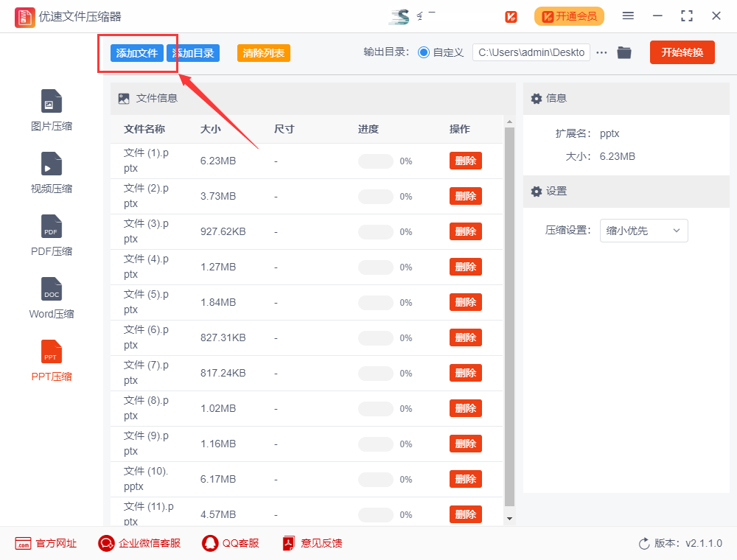Delete 文件 (5).pptx row
Screen dimensions: 737x560
(x=466, y=302)
